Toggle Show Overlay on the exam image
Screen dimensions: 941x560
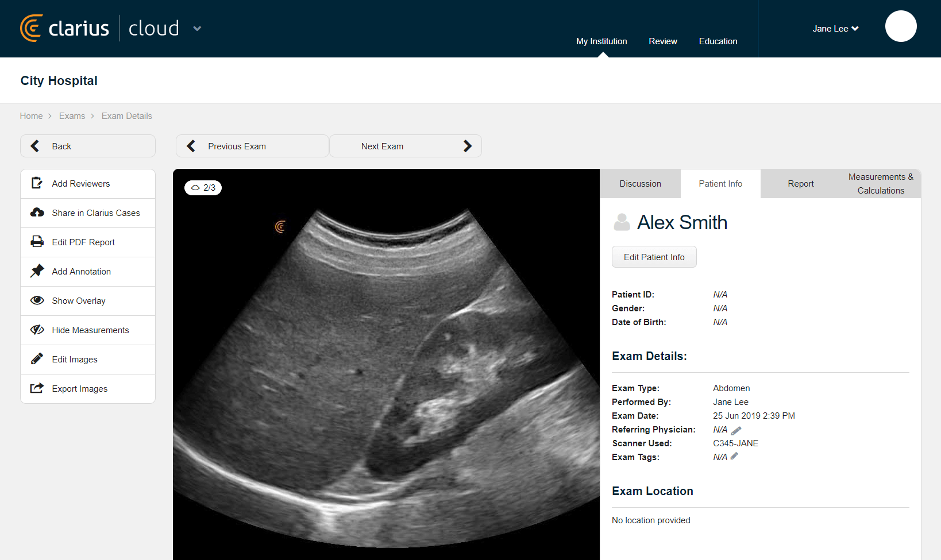(37, 300)
